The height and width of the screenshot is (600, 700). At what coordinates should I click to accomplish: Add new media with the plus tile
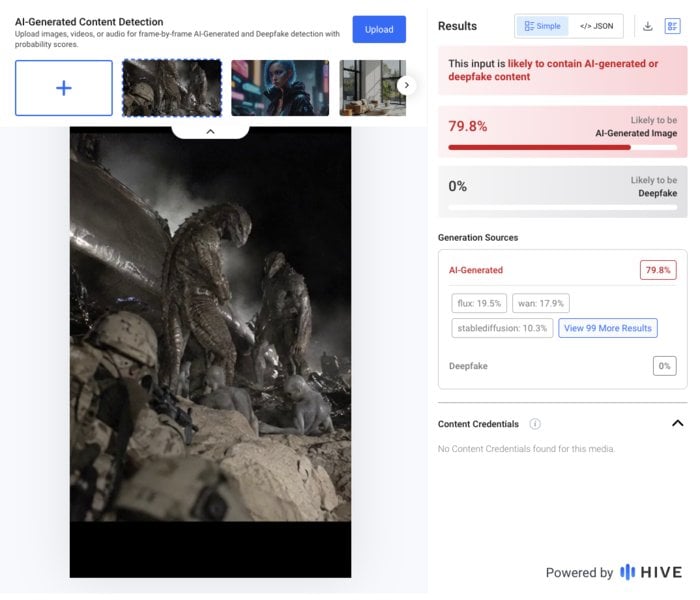pos(64,88)
